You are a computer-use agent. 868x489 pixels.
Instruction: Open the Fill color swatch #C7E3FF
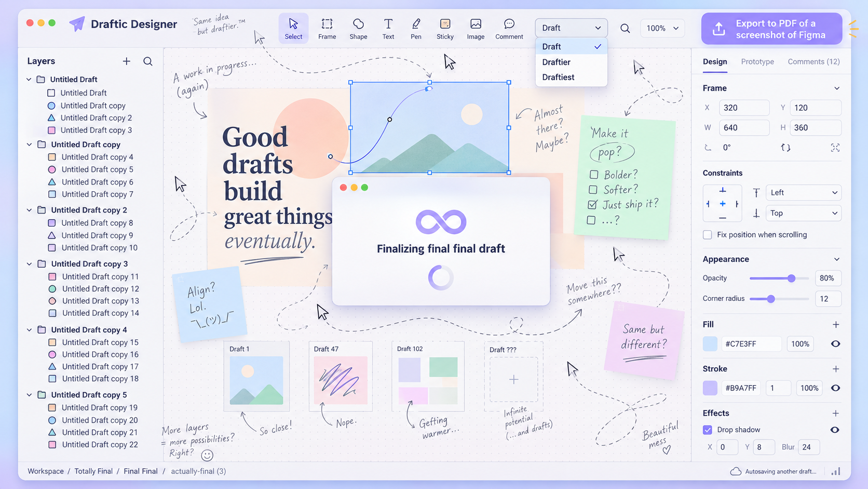[x=710, y=344]
